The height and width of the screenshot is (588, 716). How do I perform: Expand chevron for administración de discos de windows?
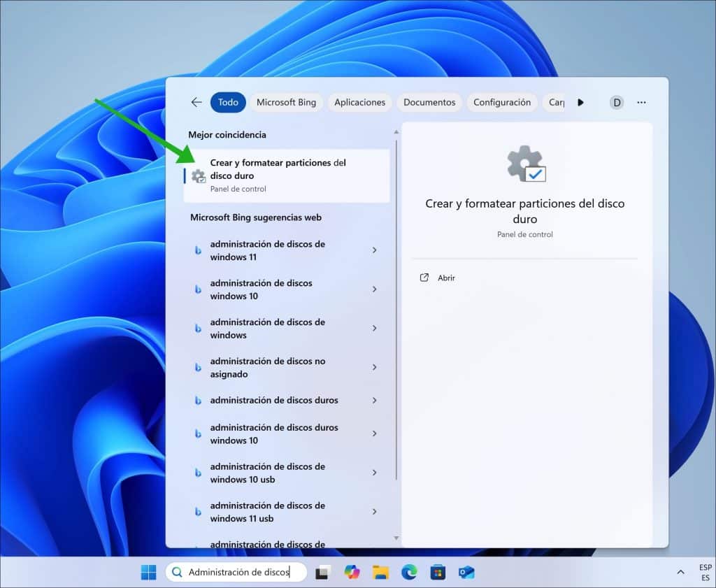[x=375, y=328]
